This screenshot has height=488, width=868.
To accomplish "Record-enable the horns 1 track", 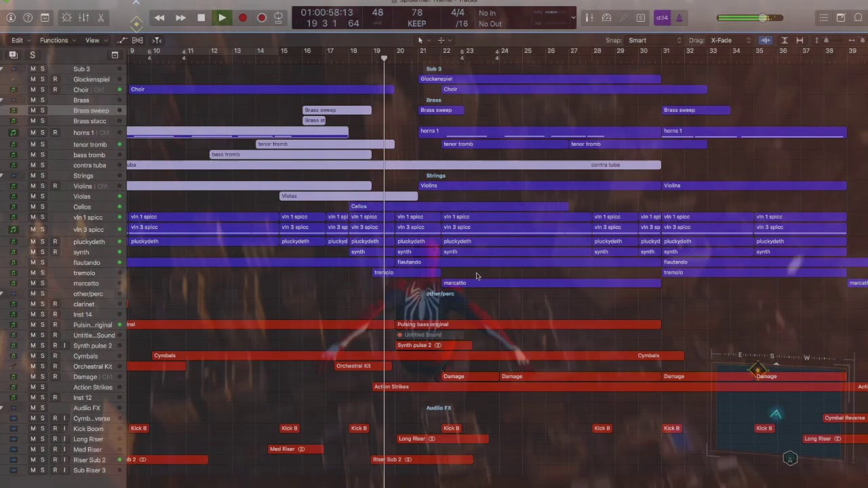I will [x=55, y=133].
